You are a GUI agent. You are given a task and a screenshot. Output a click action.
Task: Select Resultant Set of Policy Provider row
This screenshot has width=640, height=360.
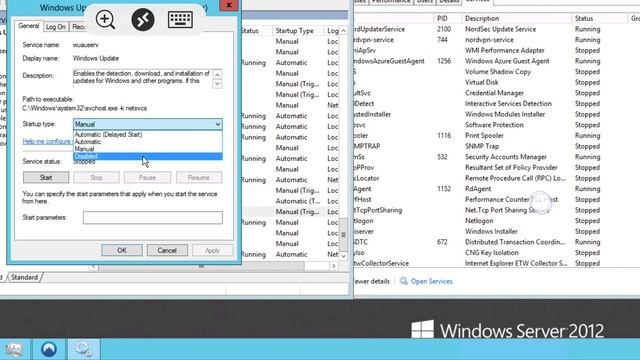click(496, 167)
